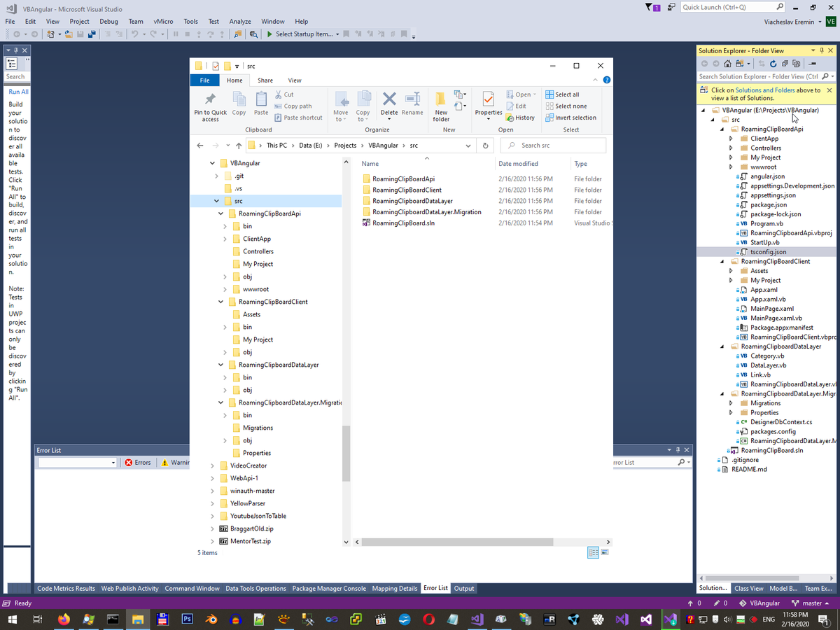Click Collapse All in Solution Explorer toolbar

point(785,64)
